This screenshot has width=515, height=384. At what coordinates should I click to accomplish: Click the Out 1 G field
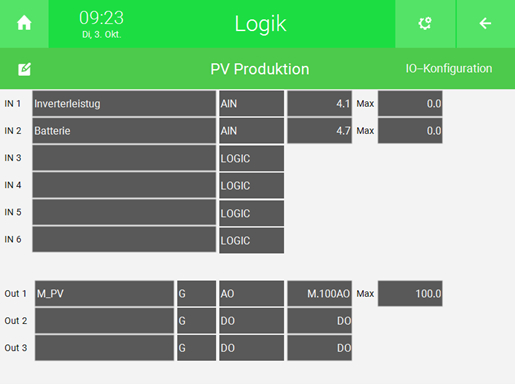[x=196, y=293]
